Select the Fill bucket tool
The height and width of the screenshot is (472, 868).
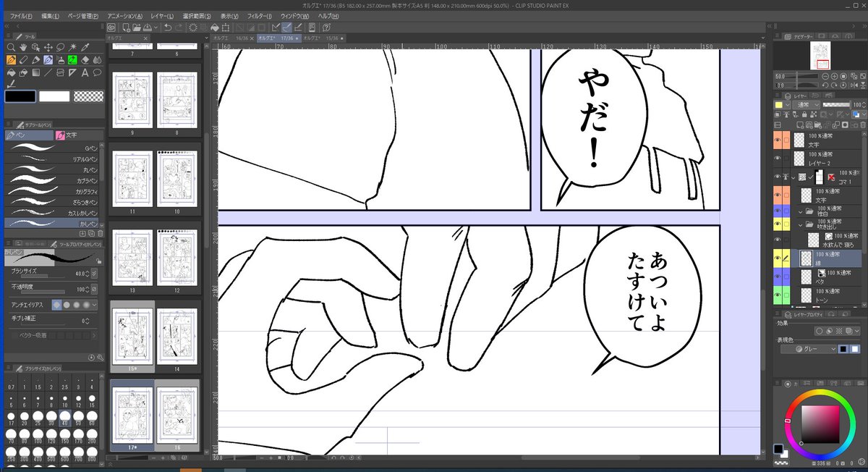(11, 72)
